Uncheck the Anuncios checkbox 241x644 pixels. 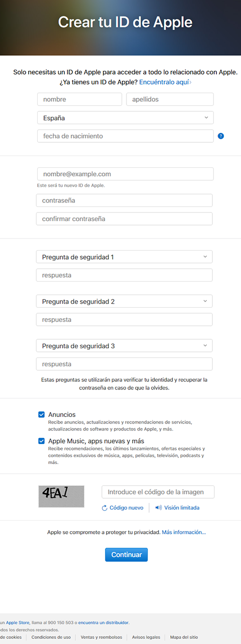[x=42, y=414]
